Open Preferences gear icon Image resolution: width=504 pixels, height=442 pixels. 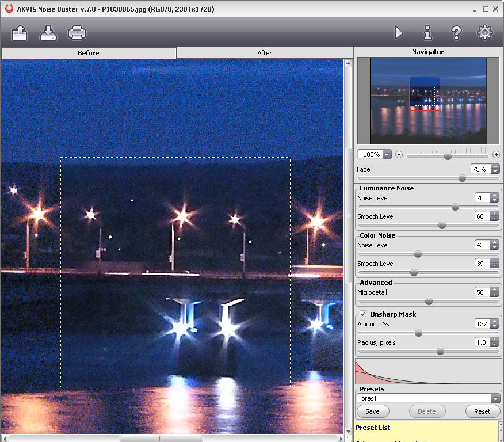pos(485,33)
